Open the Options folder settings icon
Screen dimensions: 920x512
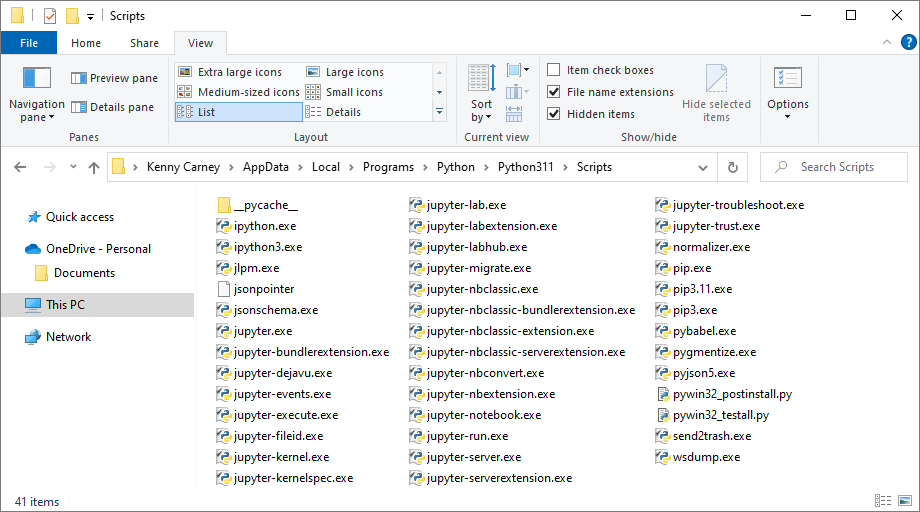[787, 78]
